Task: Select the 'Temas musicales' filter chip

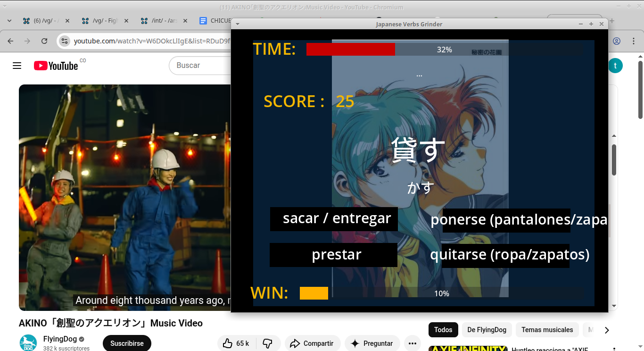Action: tap(547, 330)
